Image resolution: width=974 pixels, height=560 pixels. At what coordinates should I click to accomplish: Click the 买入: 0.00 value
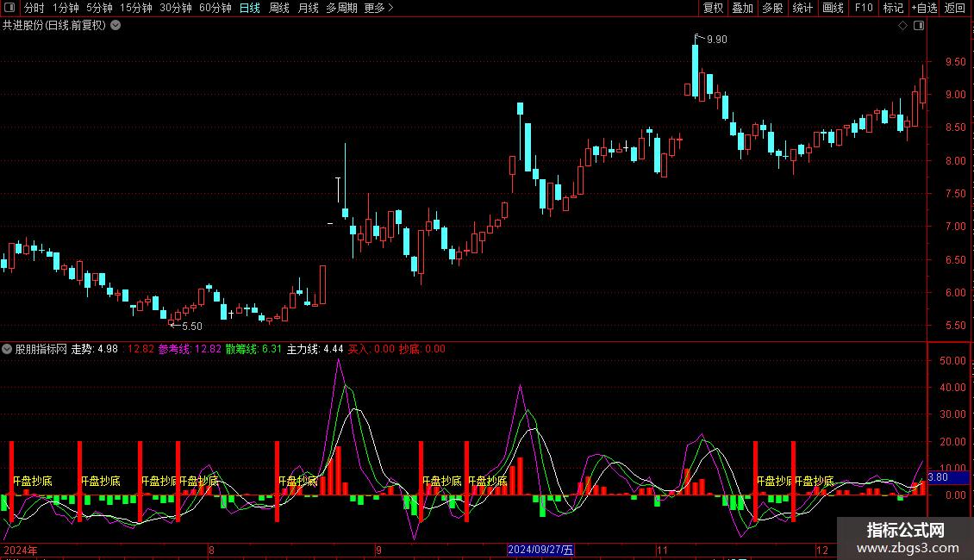tap(371, 349)
